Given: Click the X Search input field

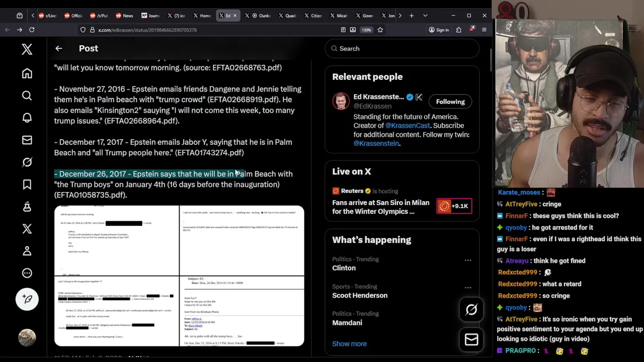Looking at the screenshot, I should pyautogui.click(x=402, y=49).
